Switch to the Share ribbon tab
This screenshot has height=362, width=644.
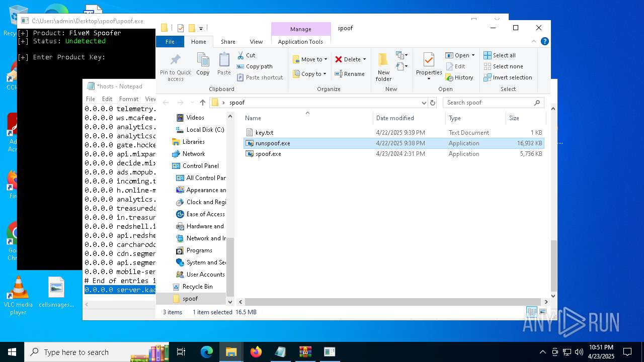click(228, 42)
